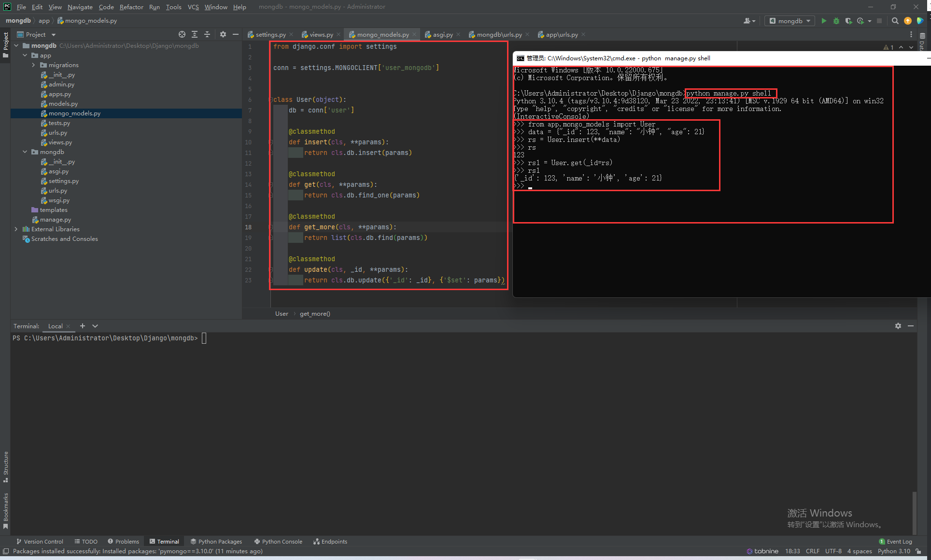Open views.py in project tree
This screenshot has height=560, width=931.
pyautogui.click(x=60, y=142)
